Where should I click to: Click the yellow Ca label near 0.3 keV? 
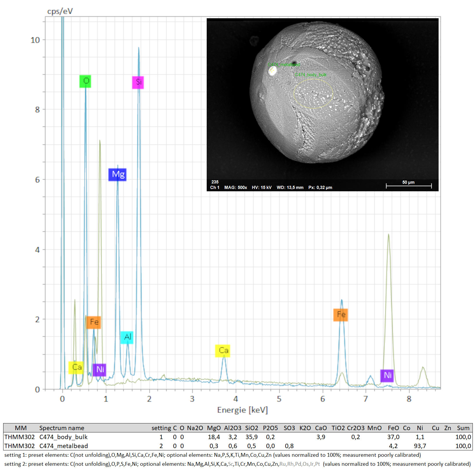[76, 368]
